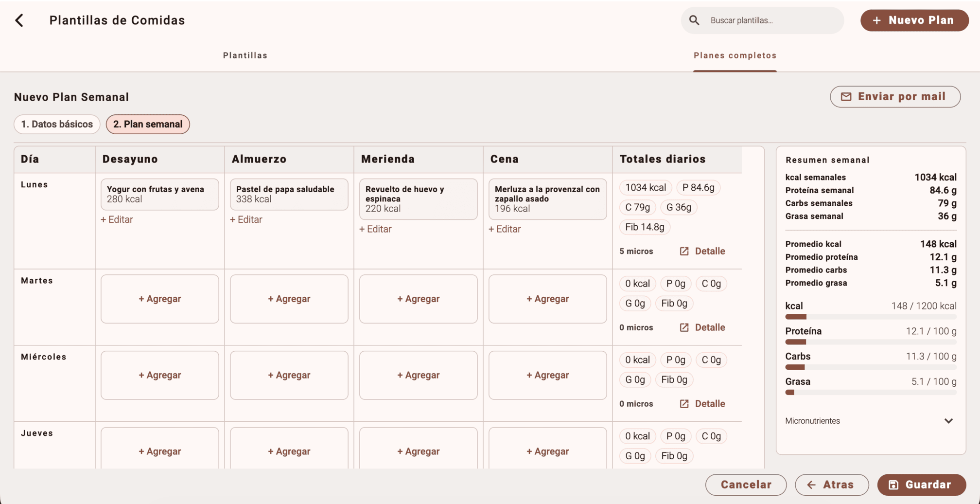The height and width of the screenshot is (504, 980).
Task: Click the Lunes day label
Action: [x=35, y=185]
